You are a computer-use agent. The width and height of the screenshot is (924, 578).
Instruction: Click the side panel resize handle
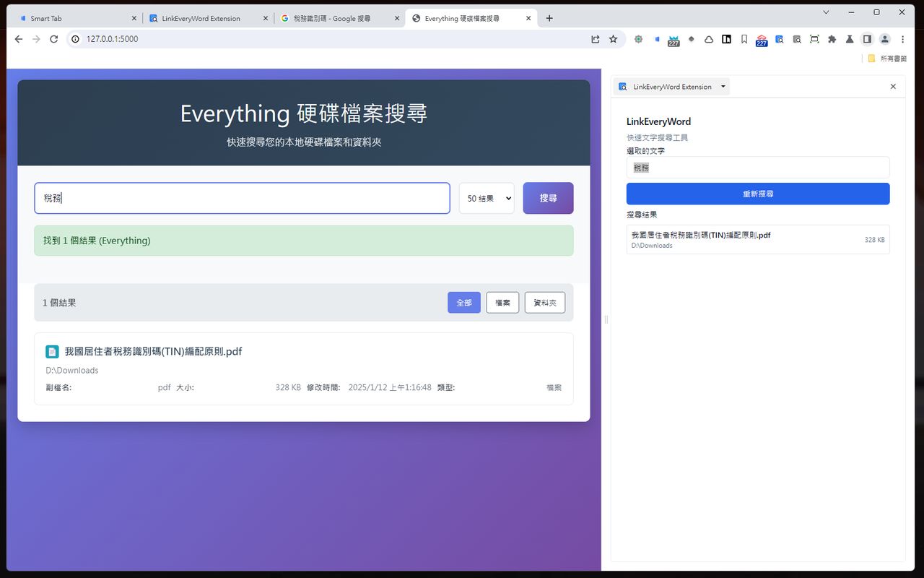coord(606,319)
